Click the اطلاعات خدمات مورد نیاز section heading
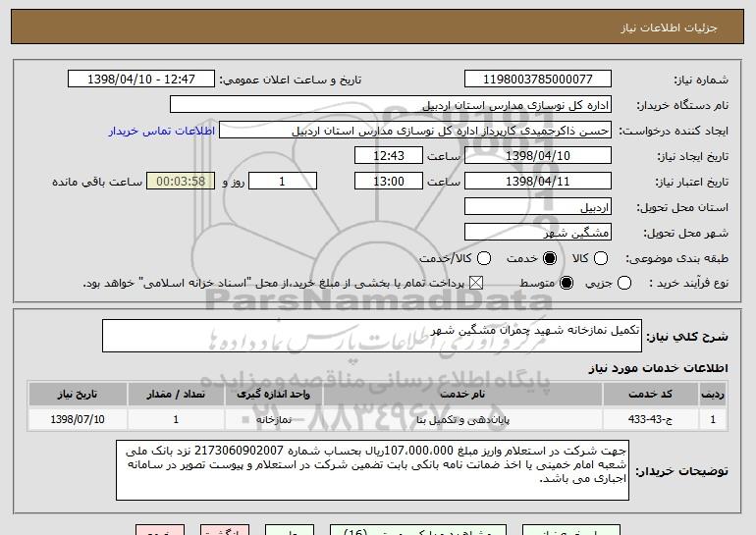Image resolution: width=756 pixels, height=535 pixels. [x=658, y=368]
